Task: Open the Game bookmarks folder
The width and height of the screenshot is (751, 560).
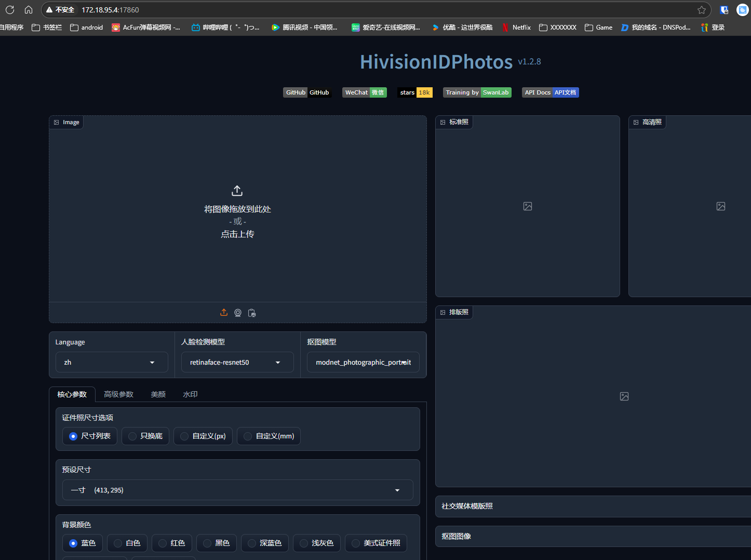Action: tap(598, 28)
